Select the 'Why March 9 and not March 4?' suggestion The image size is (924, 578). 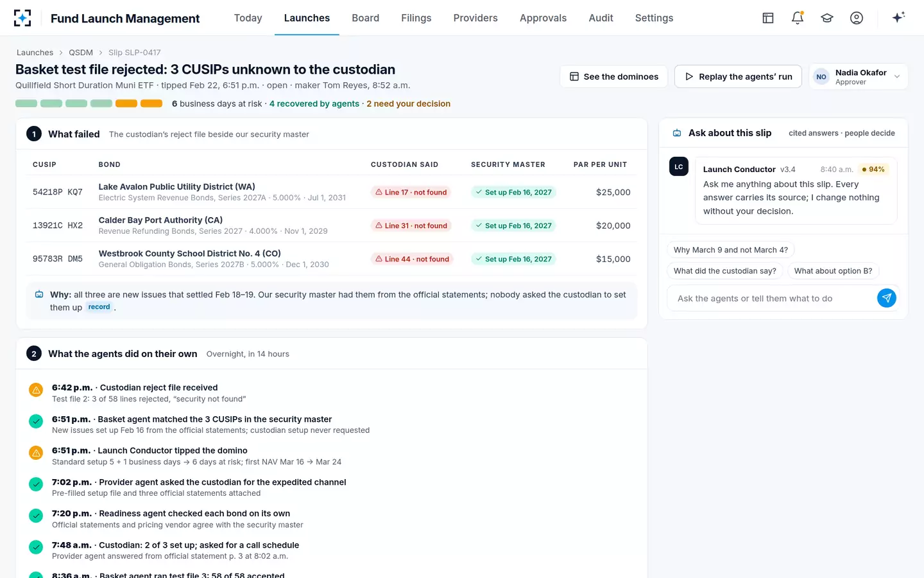tap(730, 250)
